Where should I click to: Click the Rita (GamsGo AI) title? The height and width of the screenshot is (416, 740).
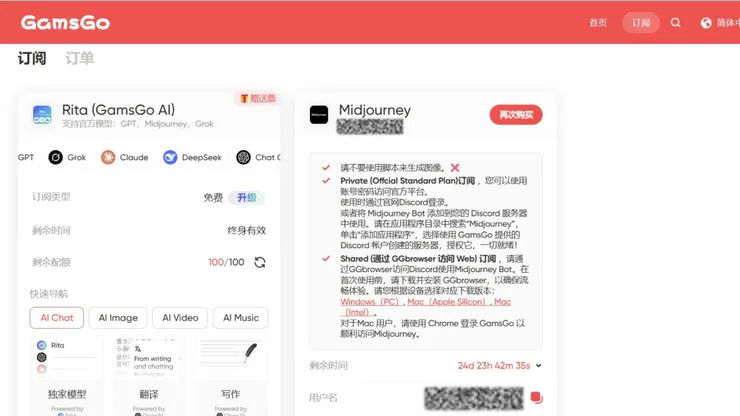coord(118,110)
